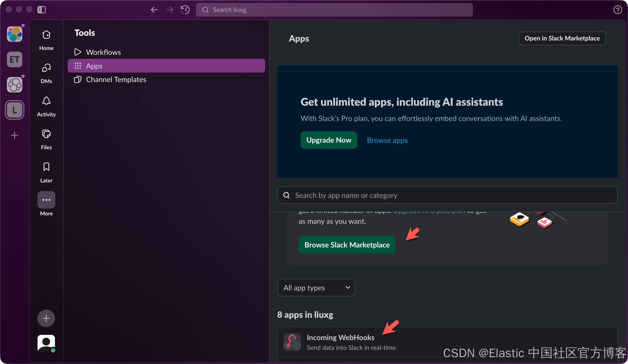Toggle the sidebar layout icon
This screenshot has height=364, width=628.
click(x=42, y=10)
